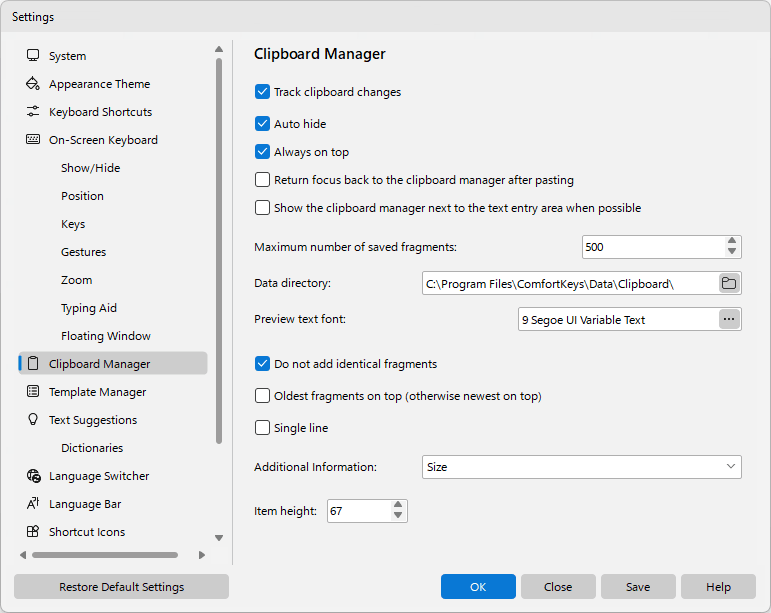The width and height of the screenshot is (771, 613).
Task: Open Language Switcher settings
Action: (99, 476)
